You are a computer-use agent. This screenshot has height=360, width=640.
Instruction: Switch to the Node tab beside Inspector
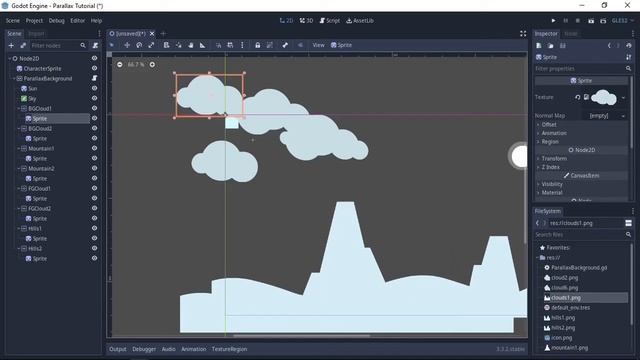571,33
